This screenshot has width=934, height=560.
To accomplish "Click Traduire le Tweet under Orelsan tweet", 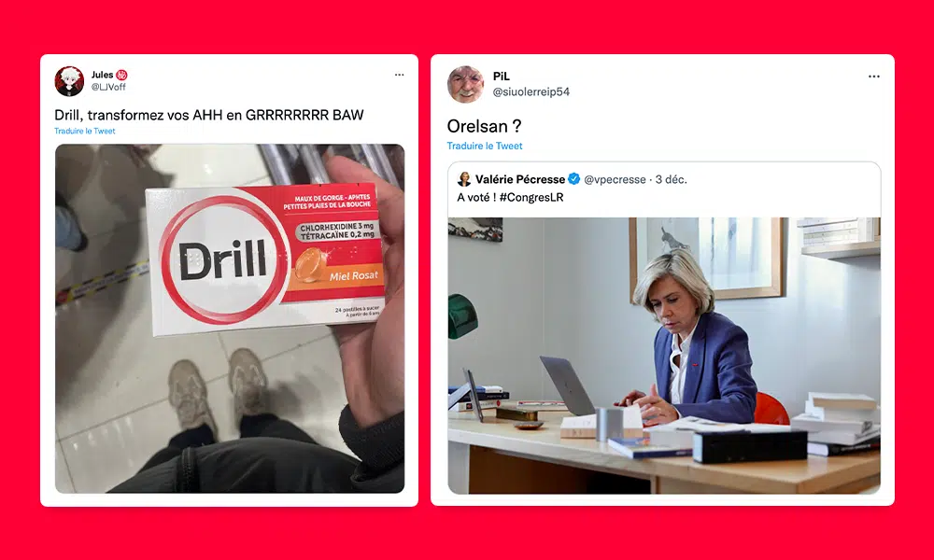I will click(484, 146).
